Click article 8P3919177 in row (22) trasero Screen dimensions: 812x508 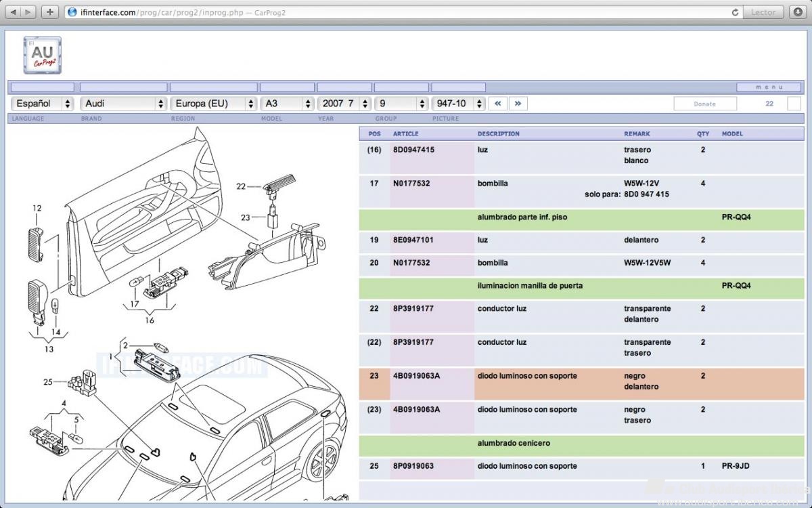coord(413,342)
